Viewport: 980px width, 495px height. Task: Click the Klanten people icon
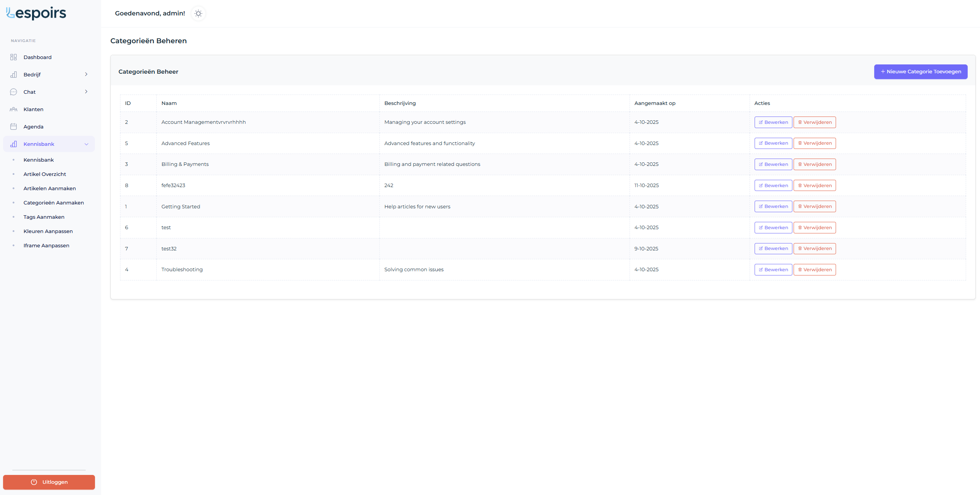click(x=14, y=109)
